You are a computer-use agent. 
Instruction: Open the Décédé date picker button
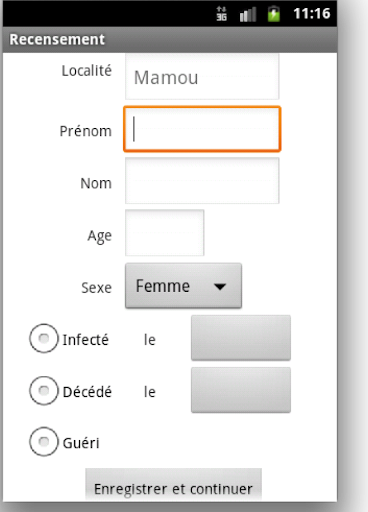(x=241, y=390)
